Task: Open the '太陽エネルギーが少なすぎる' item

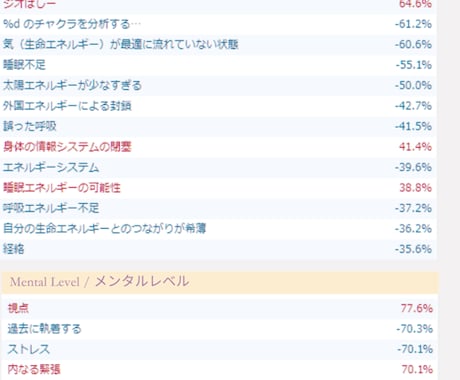Action: pos(72,85)
